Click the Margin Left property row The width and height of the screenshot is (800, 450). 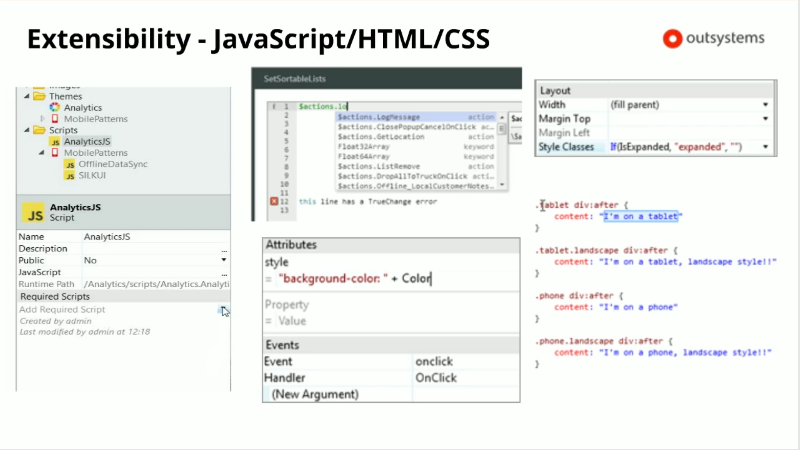pos(655,133)
